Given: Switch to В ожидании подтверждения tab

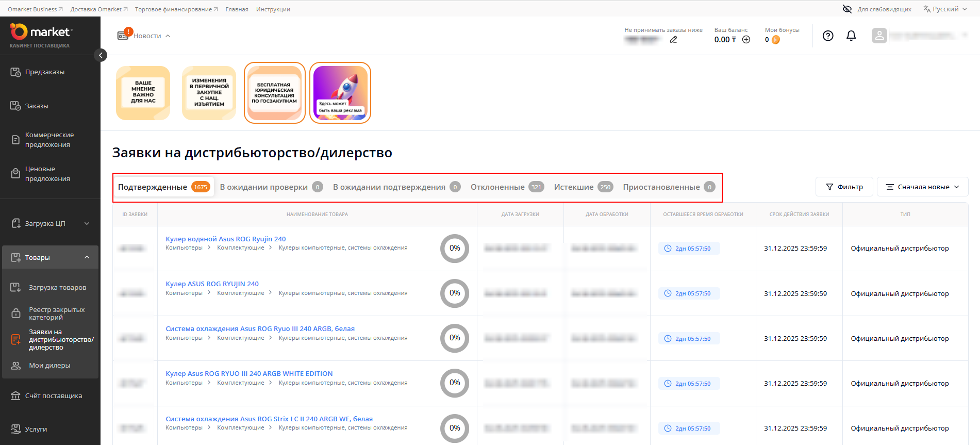Looking at the screenshot, I should click(x=396, y=187).
